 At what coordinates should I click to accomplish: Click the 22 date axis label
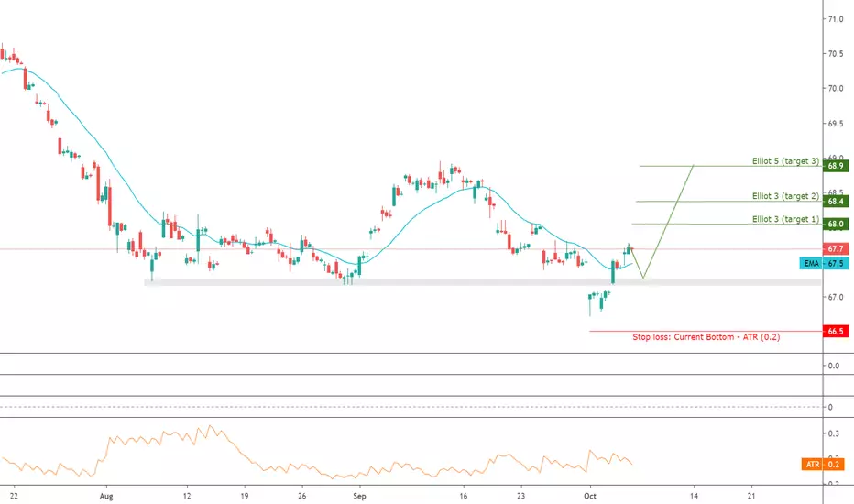click(x=14, y=496)
